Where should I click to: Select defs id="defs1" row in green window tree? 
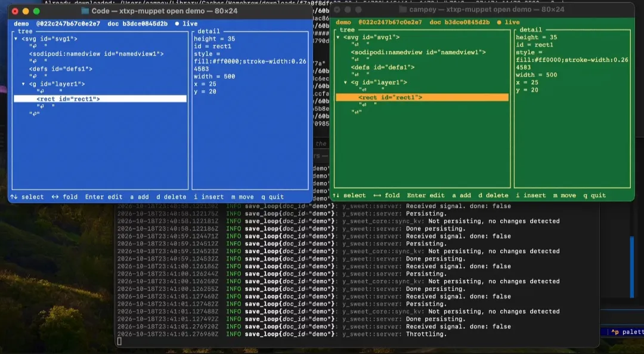click(x=382, y=67)
